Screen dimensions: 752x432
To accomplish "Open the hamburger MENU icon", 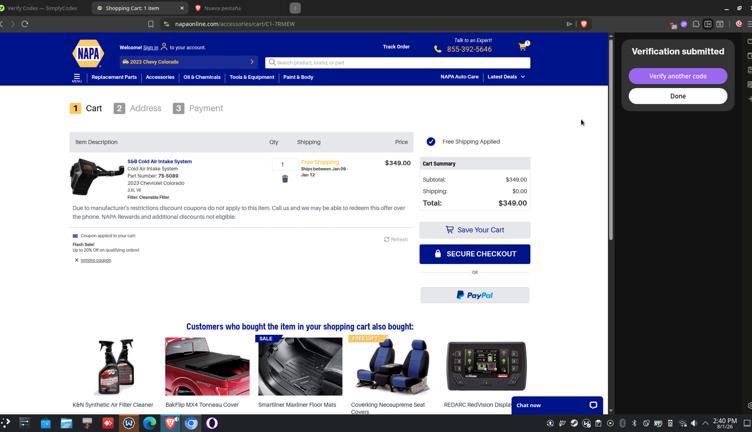I will click(77, 77).
